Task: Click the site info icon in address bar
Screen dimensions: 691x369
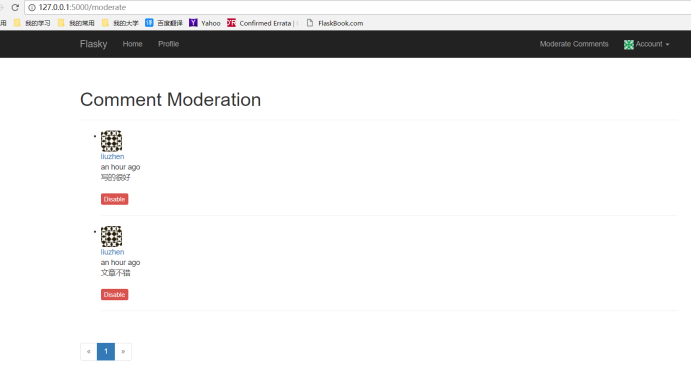Action: pyautogui.click(x=32, y=7)
